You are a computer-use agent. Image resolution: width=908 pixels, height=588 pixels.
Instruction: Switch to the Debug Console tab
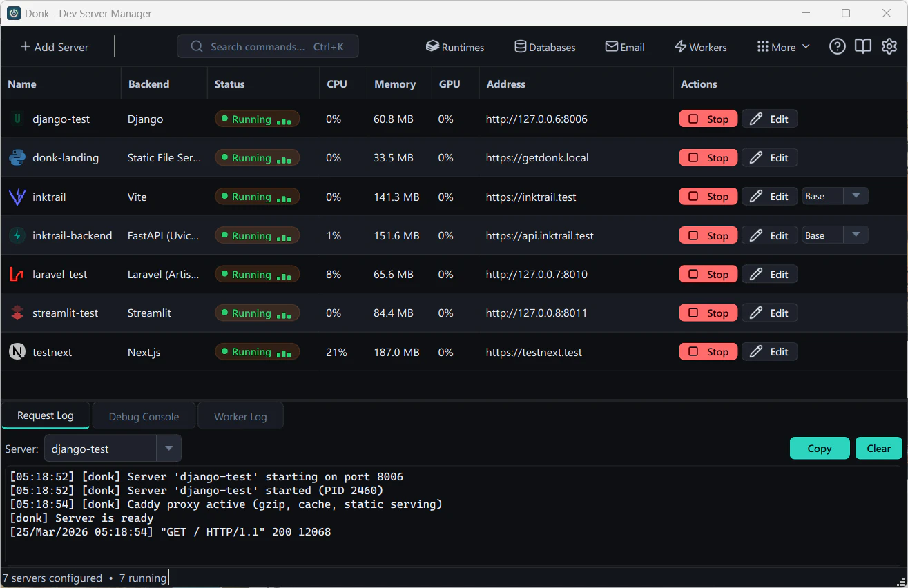tap(143, 415)
